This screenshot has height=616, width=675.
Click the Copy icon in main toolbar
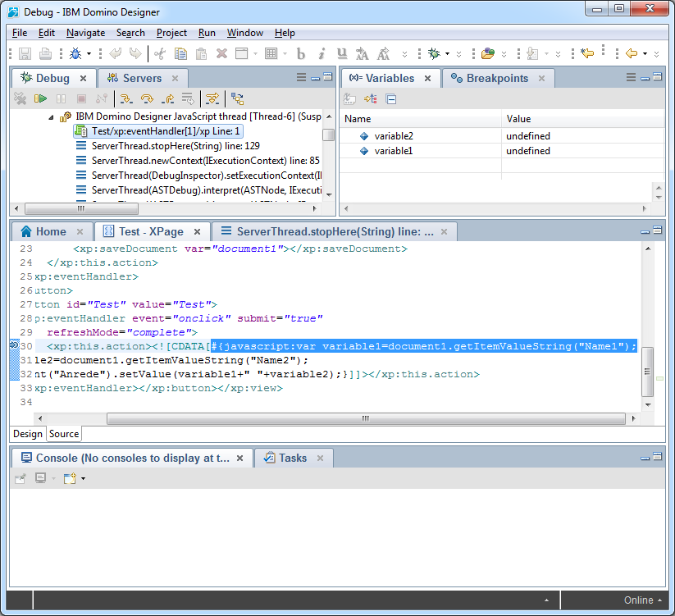[180, 54]
